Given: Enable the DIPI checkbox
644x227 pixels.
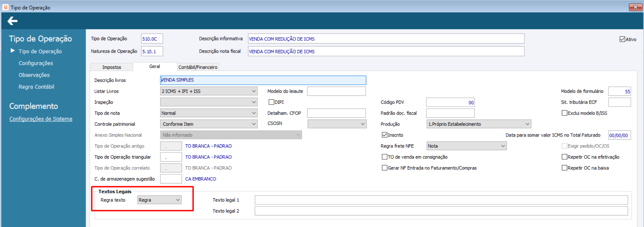Looking at the screenshot, I should pos(271,102).
